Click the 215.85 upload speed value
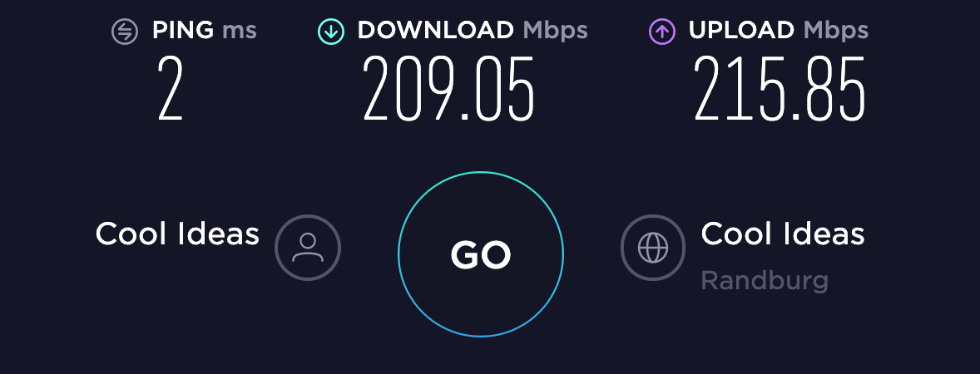The height and width of the screenshot is (374, 980). (780, 89)
